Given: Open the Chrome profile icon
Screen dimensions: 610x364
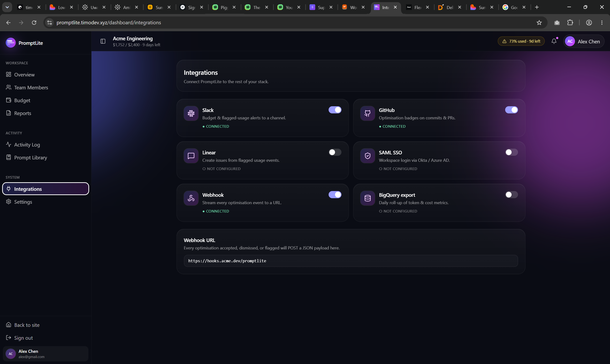Looking at the screenshot, I should point(589,23).
